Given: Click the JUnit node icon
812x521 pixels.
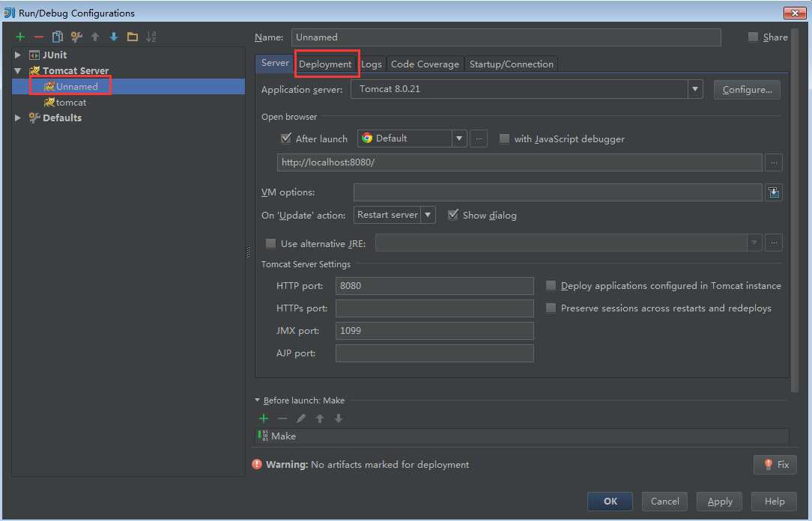Looking at the screenshot, I should 34,55.
